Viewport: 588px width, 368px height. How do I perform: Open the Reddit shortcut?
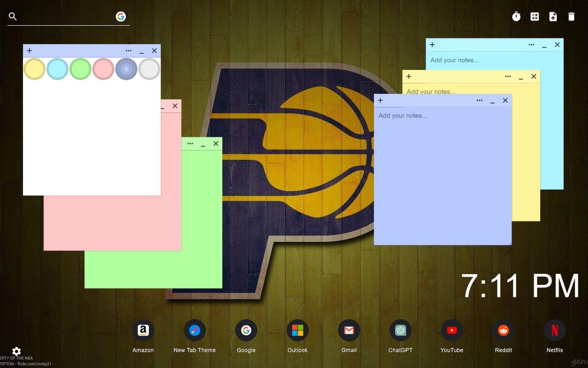pyautogui.click(x=503, y=330)
